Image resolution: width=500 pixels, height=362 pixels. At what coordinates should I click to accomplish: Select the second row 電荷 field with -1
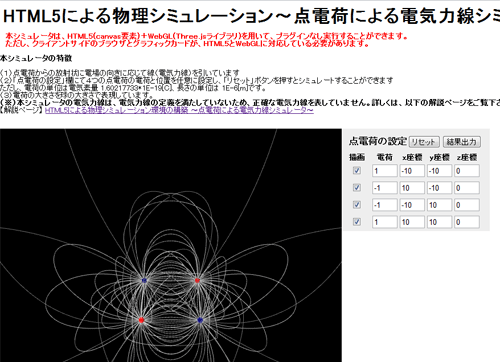coord(385,188)
